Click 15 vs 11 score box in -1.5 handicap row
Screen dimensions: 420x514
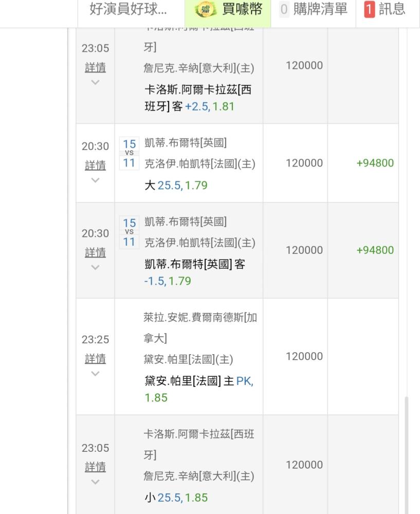click(x=129, y=232)
